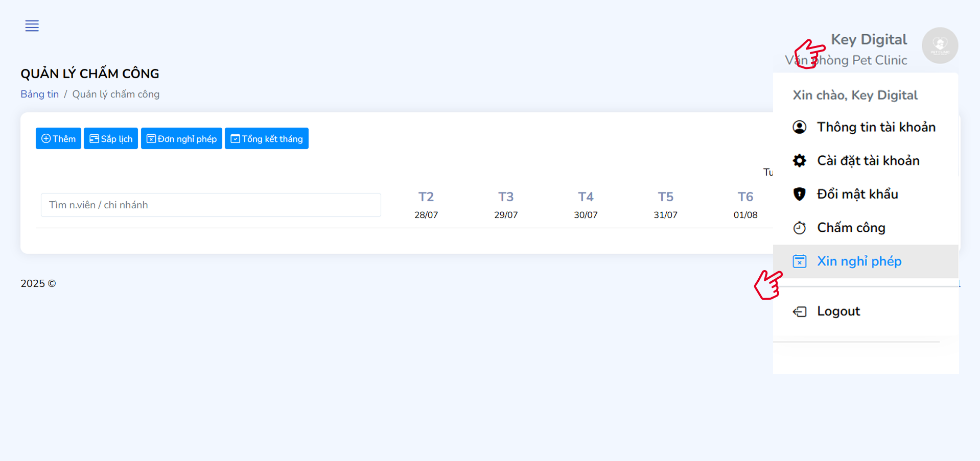Open Tổng kết tháng summary
The height and width of the screenshot is (461, 980).
point(266,138)
